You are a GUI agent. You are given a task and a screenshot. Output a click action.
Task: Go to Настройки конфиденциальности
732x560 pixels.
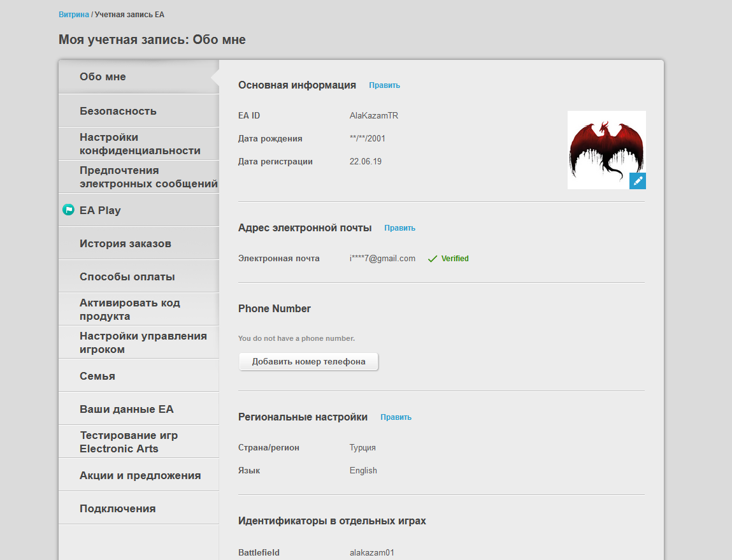(x=139, y=144)
